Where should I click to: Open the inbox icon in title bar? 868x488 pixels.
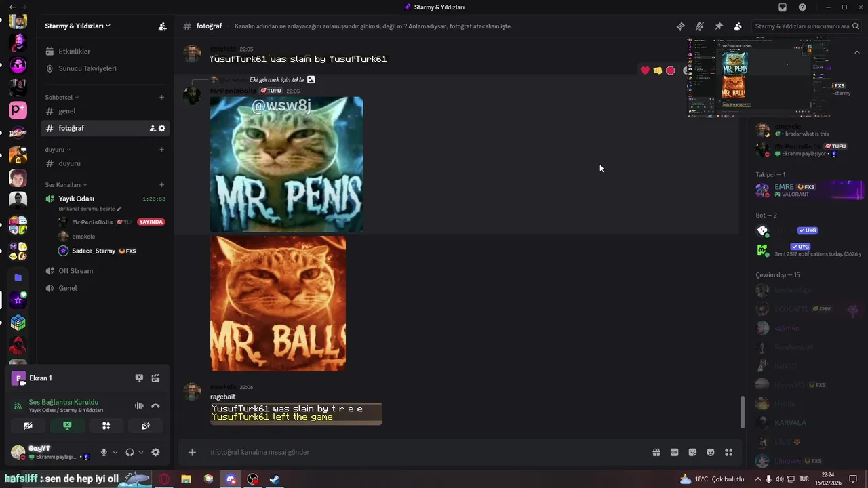coord(783,7)
